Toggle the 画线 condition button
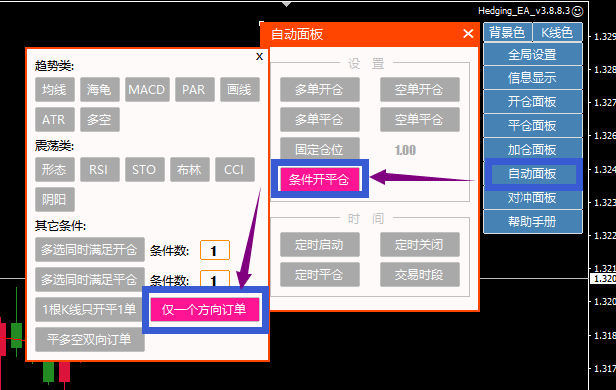The width and height of the screenshot is (616, 390). pos(240,90)
